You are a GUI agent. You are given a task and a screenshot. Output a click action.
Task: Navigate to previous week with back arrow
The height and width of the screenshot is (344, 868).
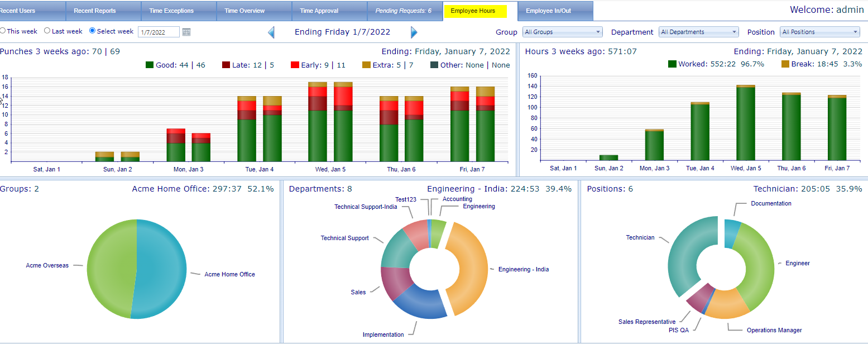271,32
